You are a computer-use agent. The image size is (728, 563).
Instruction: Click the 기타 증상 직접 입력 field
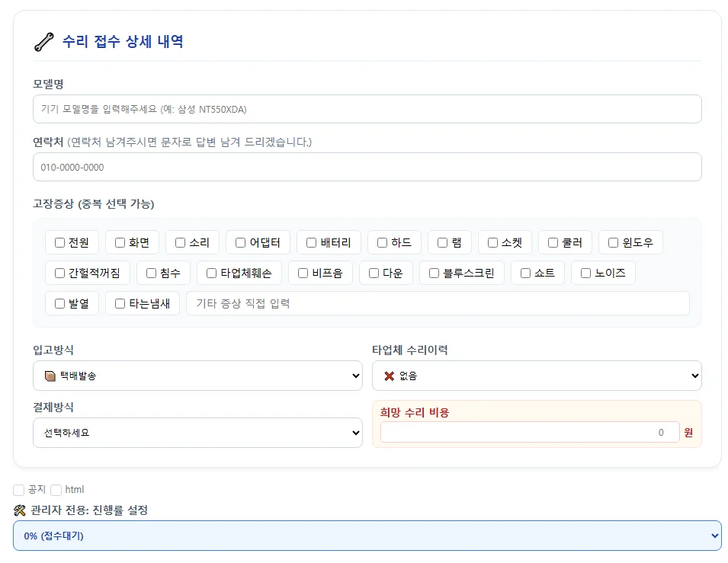438,303
